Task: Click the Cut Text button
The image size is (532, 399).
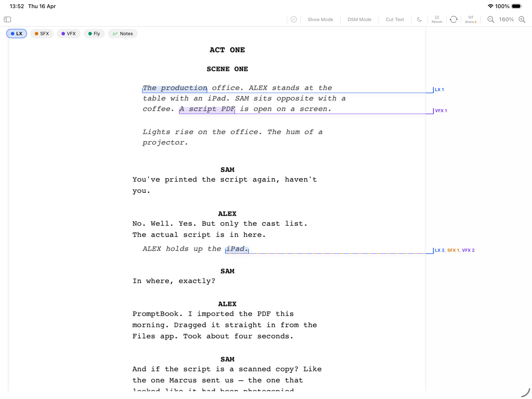Action: 395,20
